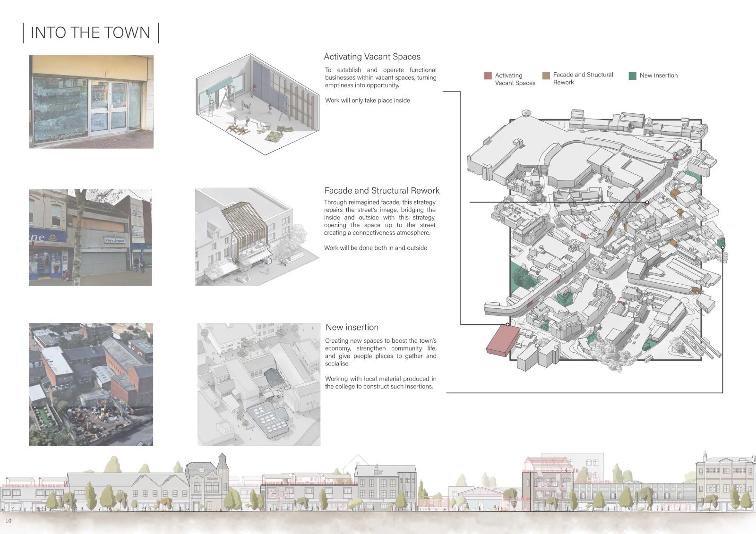The width and height of the screenshot is (756, 534).
Task: Click the brown Facade and Structural Rework swatch
Action: (546, 76)
